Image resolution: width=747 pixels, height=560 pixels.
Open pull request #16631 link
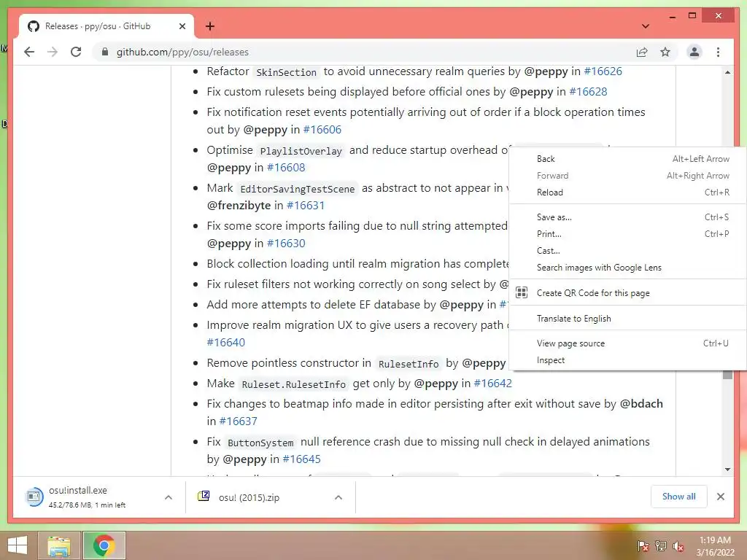(x=306, y=206)
